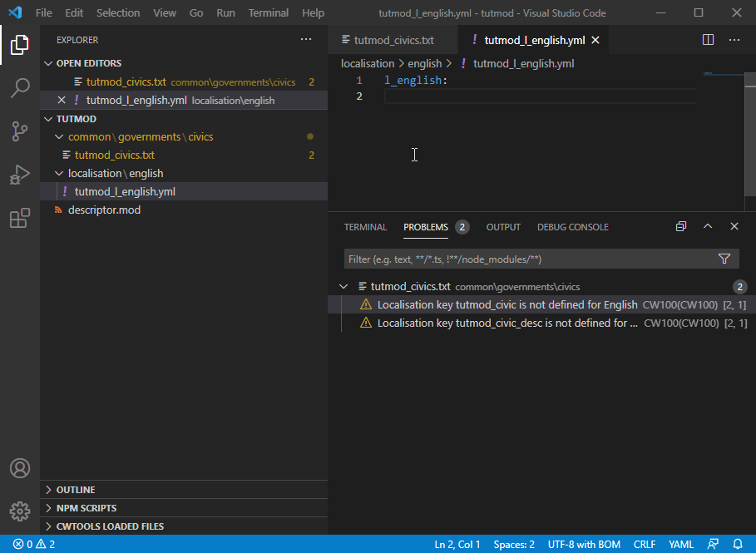Viewport: 756px width, 553px height.
Task: Open the Search view in activity bar
Action: [x=20, y=88]
